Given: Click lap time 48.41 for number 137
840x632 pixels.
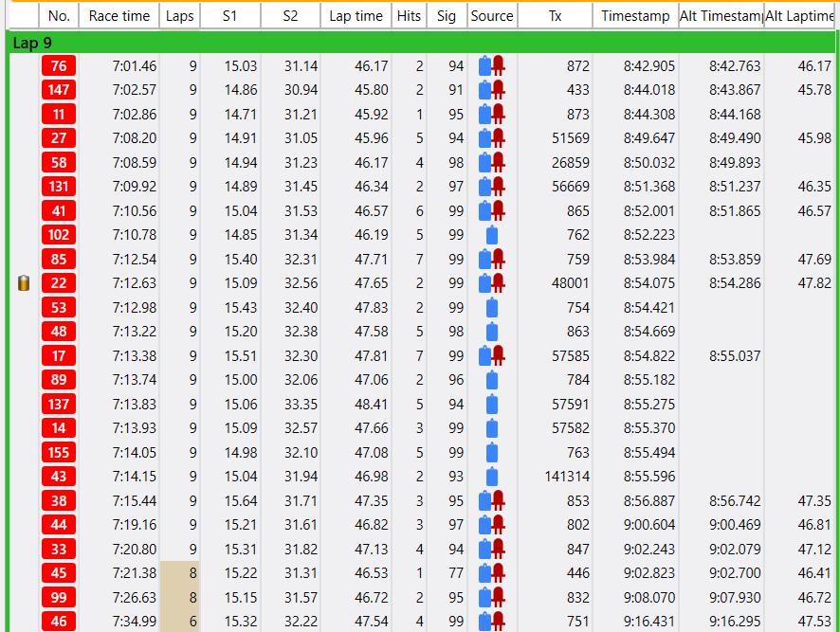Looking at the screenshot, I should click(x=372, y=405).
